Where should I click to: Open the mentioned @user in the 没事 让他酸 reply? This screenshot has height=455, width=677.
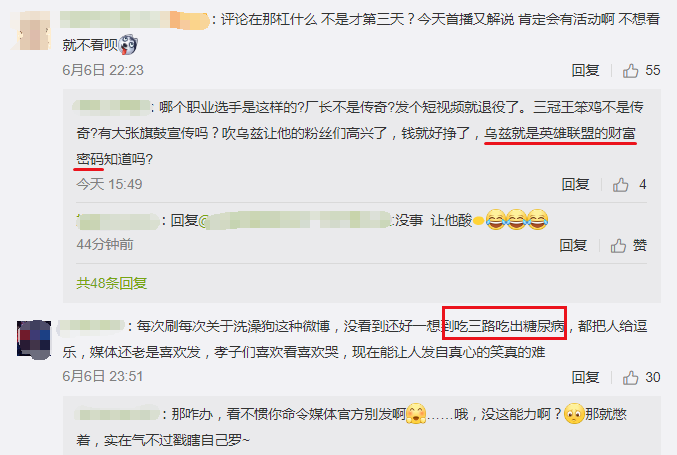(x=297, y=221)
